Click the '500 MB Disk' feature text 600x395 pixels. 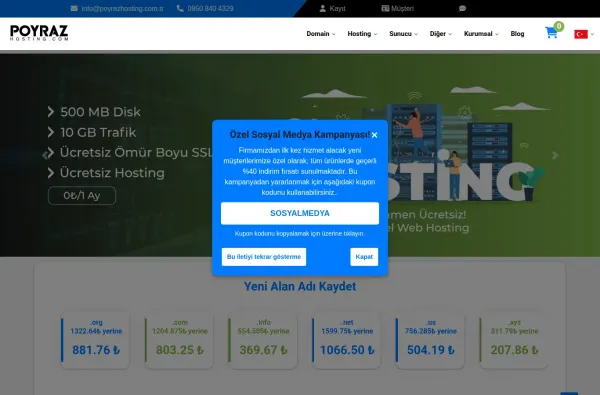100,112
